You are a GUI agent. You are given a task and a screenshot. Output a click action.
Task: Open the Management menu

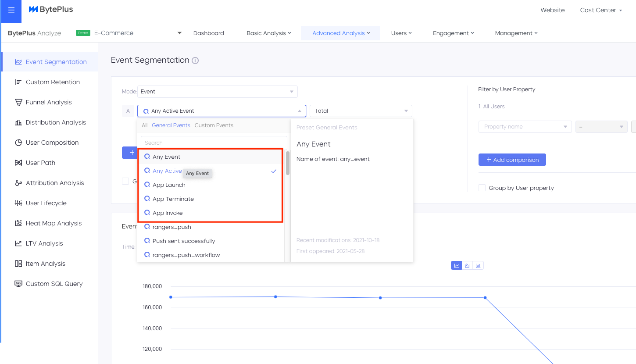click(516, 33)
